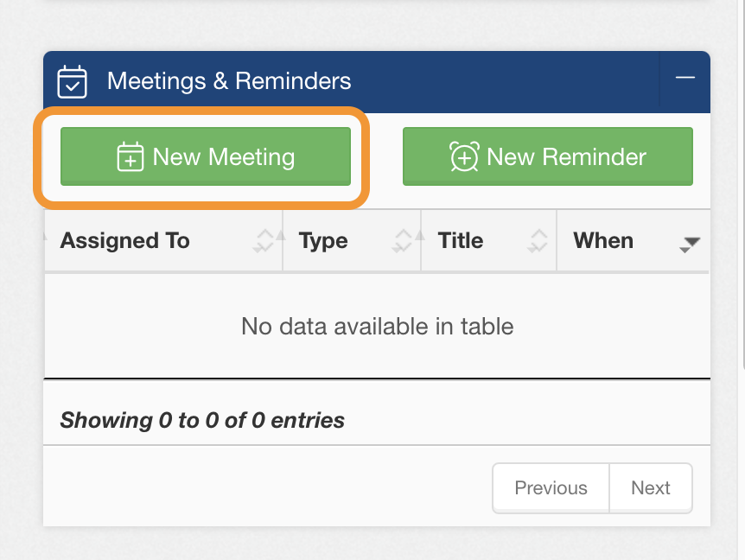Click the 'Showing 0 to 0 of 0 entries' text
This screenshot has width=745, height=560.
coord(201,420)
